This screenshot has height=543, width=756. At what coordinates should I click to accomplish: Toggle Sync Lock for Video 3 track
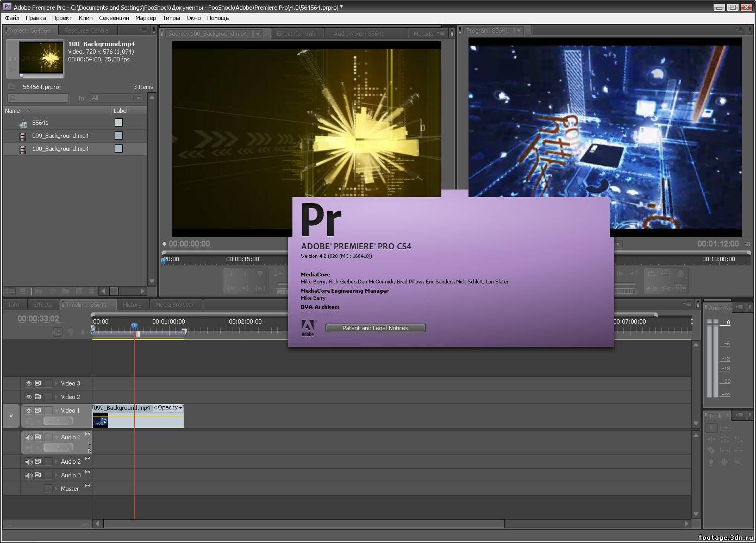pos(38,383)
